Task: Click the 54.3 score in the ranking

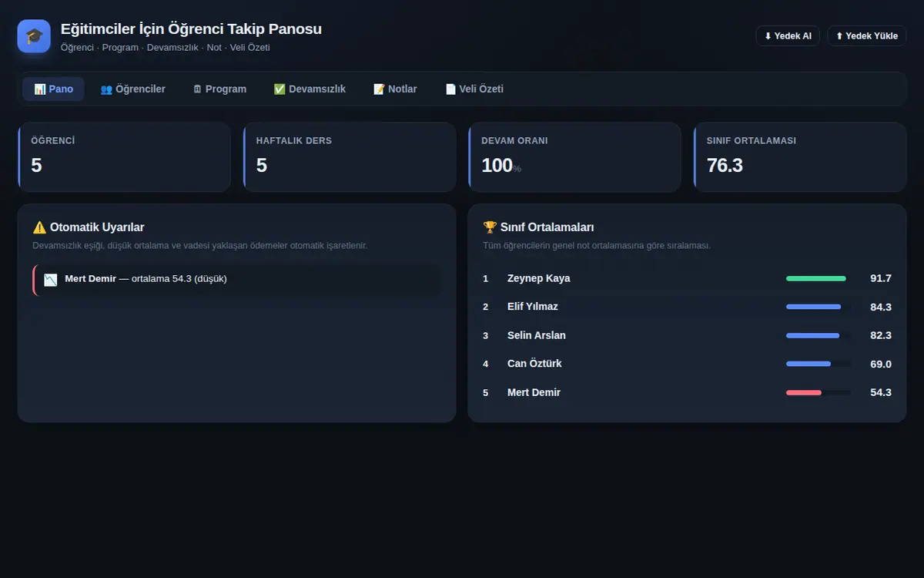Action: pyautogui.click(x=881, y=392)
